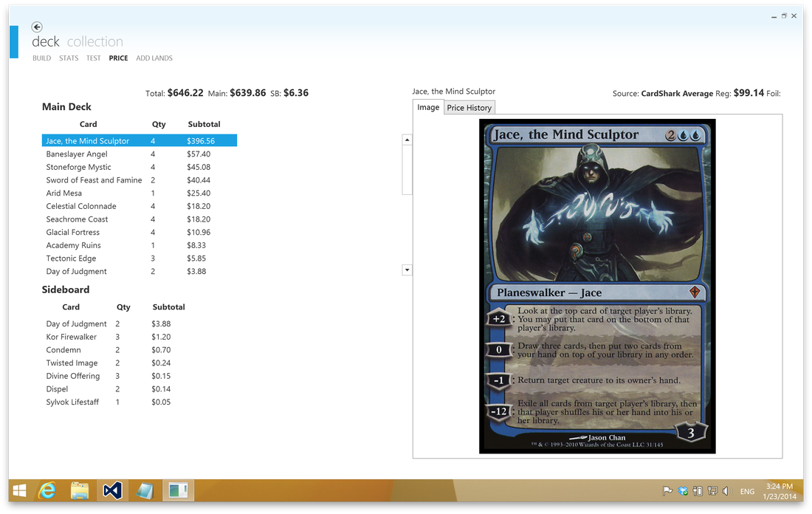Launch Visual Studio from the taskbar
Image resolution: width=812 pixels, height=514 pixels.
click(111, 490)
